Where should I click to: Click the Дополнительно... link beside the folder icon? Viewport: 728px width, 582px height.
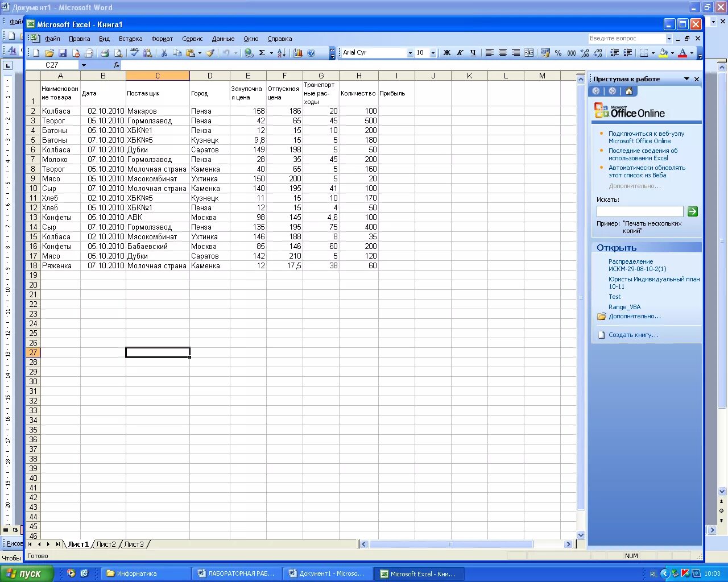[x=635, y=316]
